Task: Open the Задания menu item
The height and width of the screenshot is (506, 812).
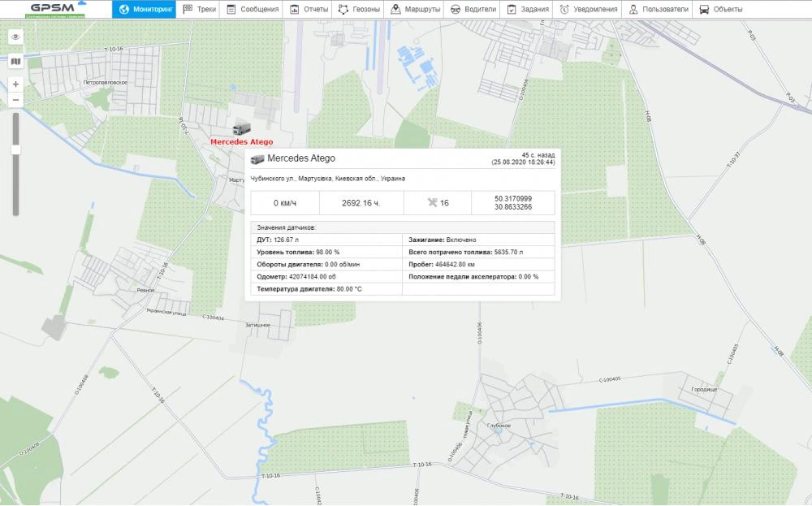Action: tap(511, 10)
